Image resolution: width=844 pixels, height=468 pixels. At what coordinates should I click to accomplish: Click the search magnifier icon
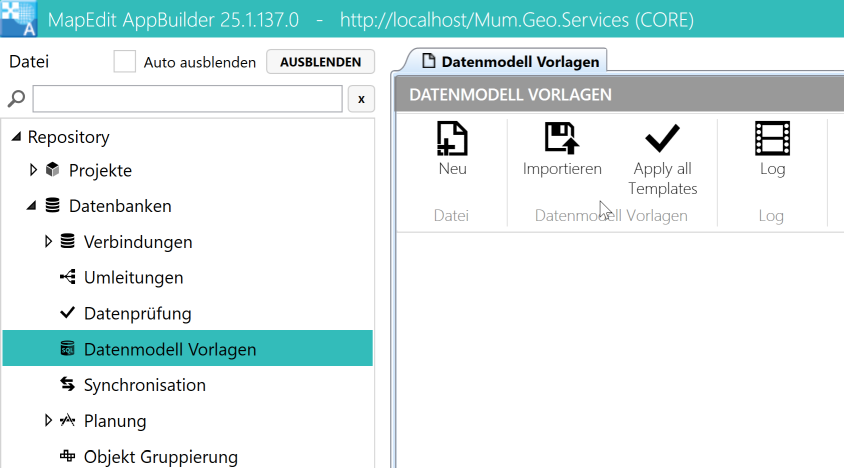pos(16,98)
